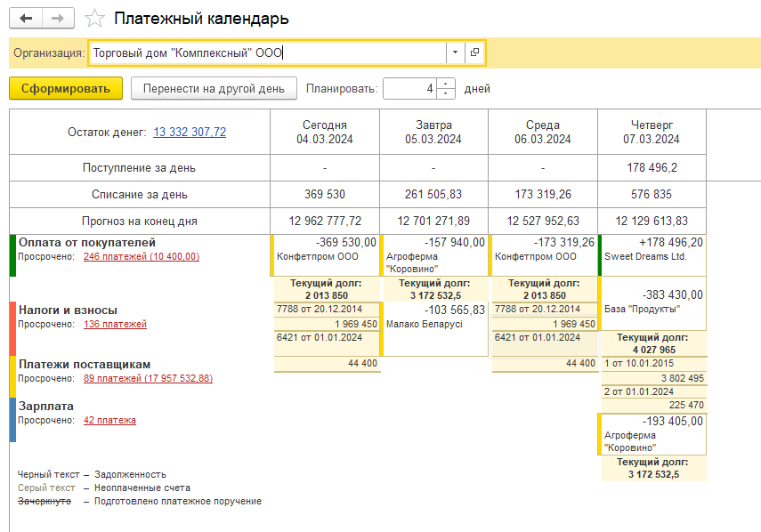Click in the Организация text field
The width and height of the screenshot is (761, 532).
267,52
